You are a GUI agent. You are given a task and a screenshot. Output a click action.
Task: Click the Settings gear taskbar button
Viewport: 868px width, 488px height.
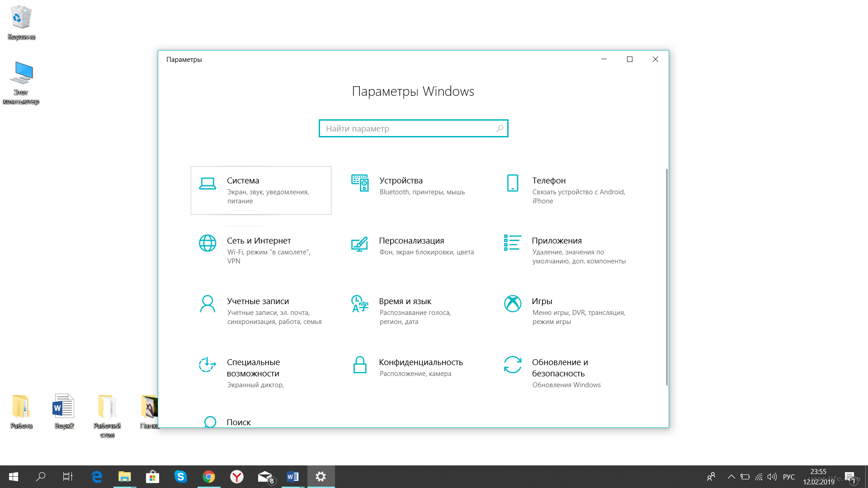point(321,477)
